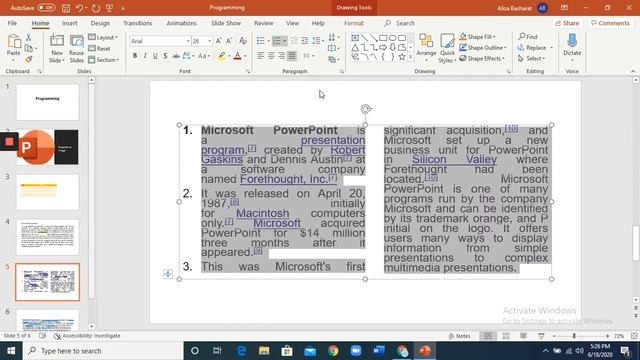Open the Add or Remove Columns button

coord(308,56)
